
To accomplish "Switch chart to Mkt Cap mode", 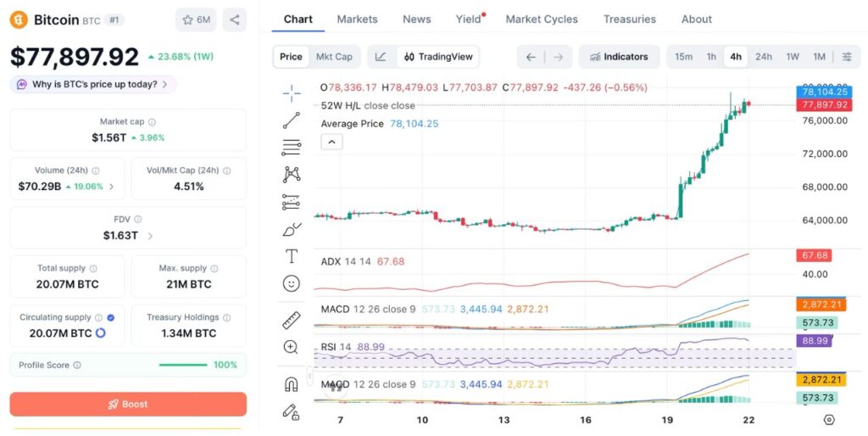I will coord(334,57).
